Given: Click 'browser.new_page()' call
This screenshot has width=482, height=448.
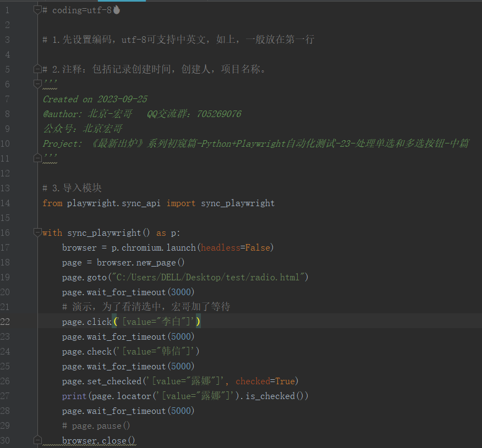Looking at the screenshot, I should (x=140, y=263).
